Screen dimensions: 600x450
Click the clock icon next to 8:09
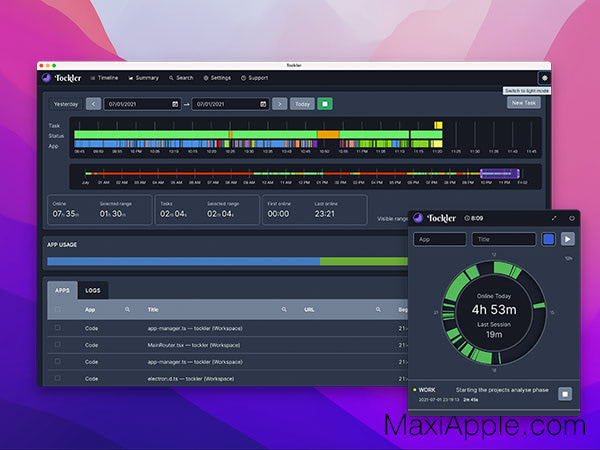coord(467,218)
